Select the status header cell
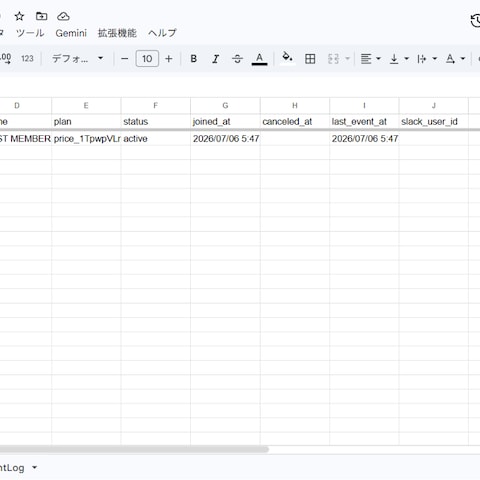The width and height of the screenshot is (480, 480). (156, 122)
